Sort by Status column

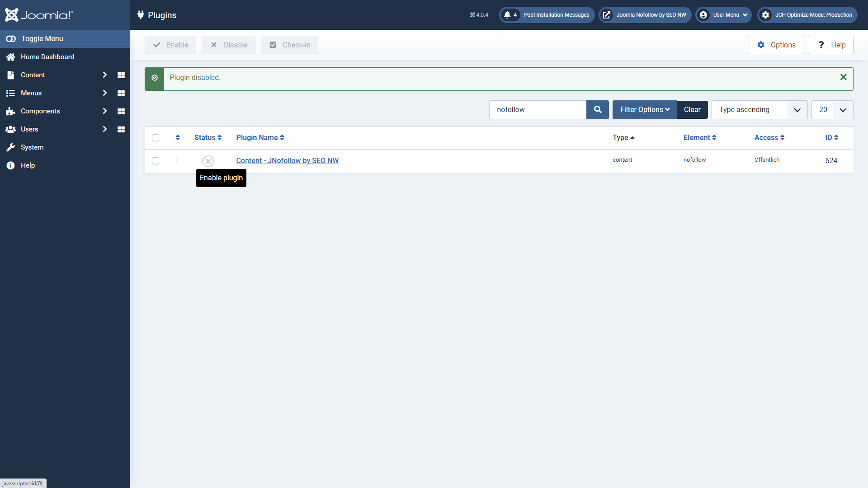click(208, 137)
